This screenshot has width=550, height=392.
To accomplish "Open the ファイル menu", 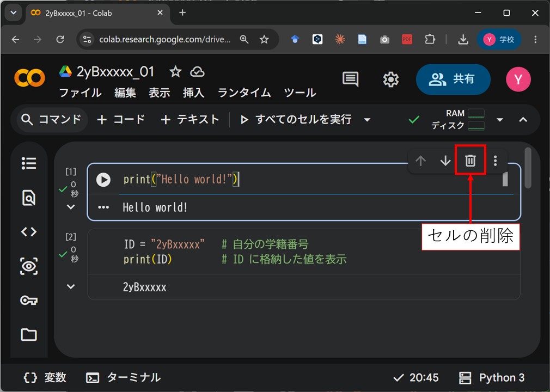I will (x=81, y=93).
